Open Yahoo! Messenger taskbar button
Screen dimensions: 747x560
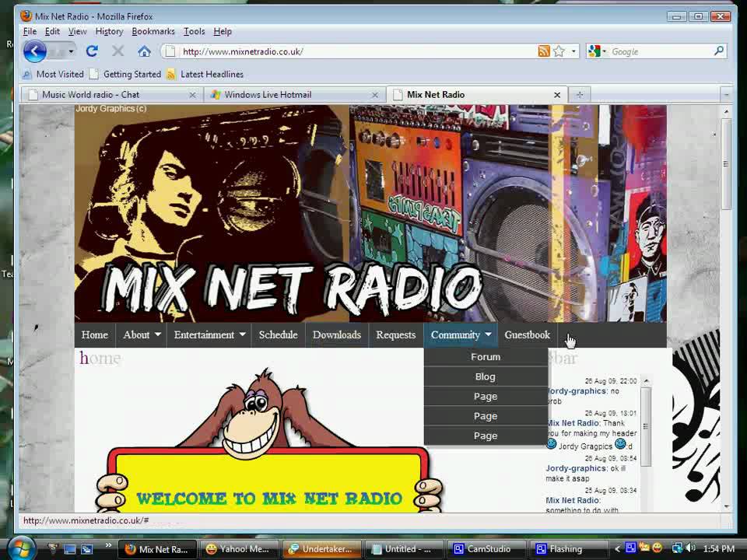click(239, 549)
